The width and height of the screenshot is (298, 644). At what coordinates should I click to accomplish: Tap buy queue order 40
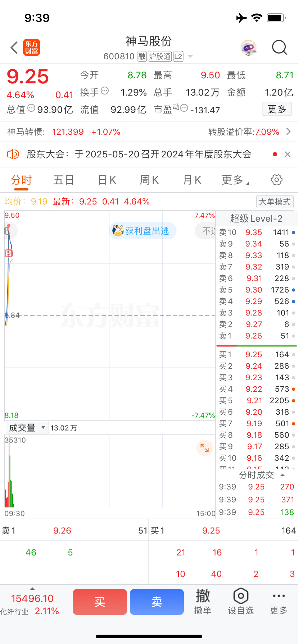[216, 574]
